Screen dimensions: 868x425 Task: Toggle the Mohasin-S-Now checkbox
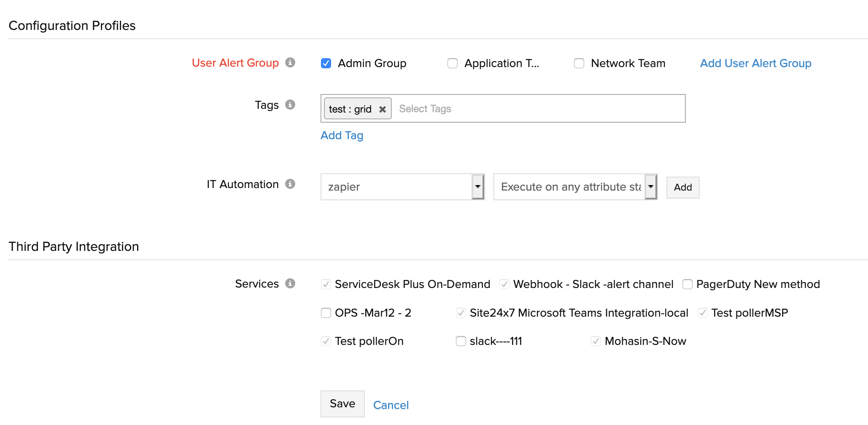point(596,341)
